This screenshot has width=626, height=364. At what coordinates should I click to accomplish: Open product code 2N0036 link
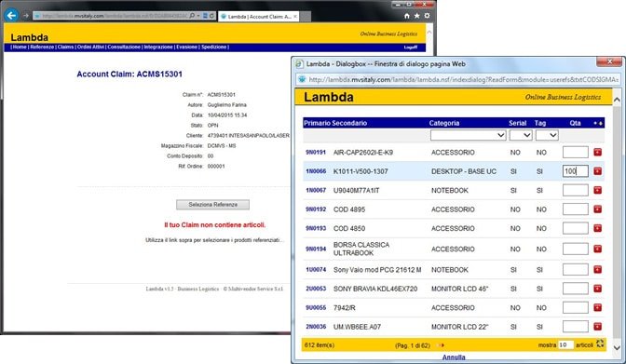[316, 327]
